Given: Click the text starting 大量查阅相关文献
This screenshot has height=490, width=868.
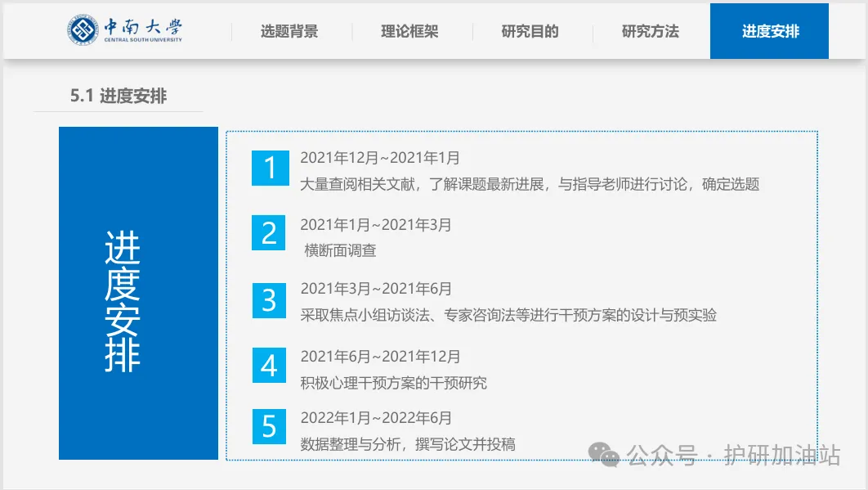Looking at the screenshot, I should point(529,184).
